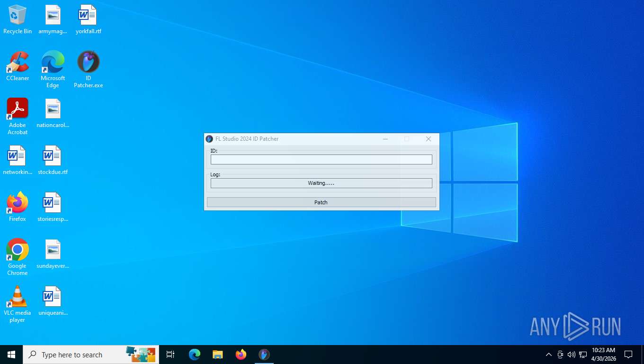Open the Adobe Acrobat desktop shortcut
Viewport: 644px width, 364px height.
18,117
